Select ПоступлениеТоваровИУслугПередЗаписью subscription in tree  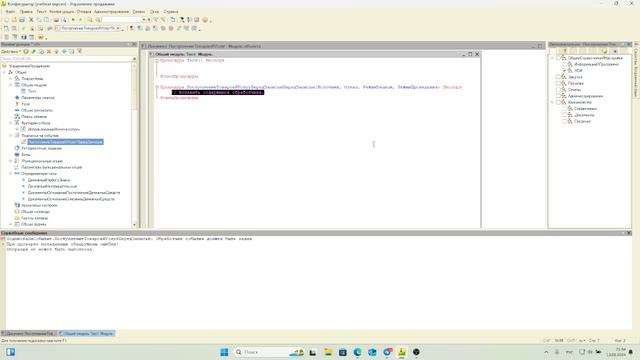point(65,142)
